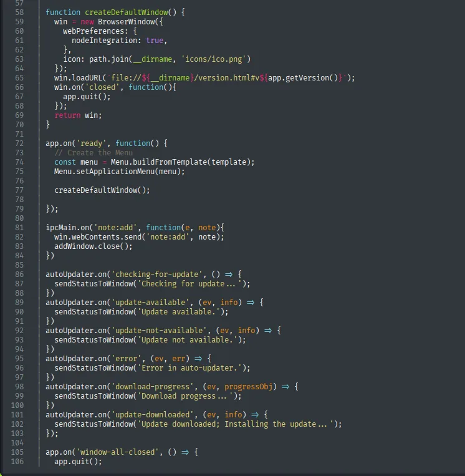Click the 'Update downloaded; Installing the update...' string
The width and height of the screenshot is (465, 476).
click(236, 424)
